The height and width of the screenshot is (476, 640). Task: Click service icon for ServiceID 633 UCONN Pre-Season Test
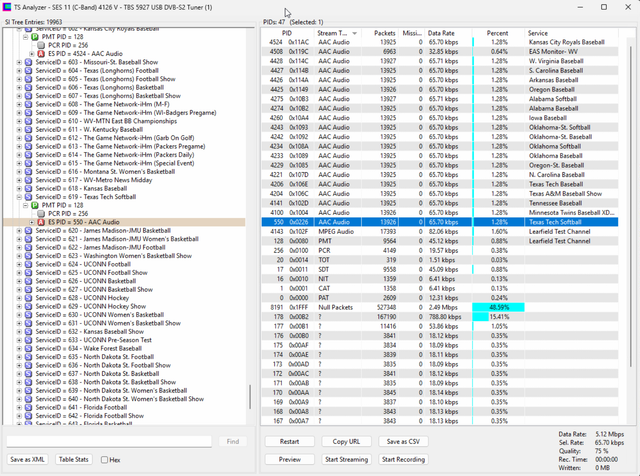coord(28,340)
